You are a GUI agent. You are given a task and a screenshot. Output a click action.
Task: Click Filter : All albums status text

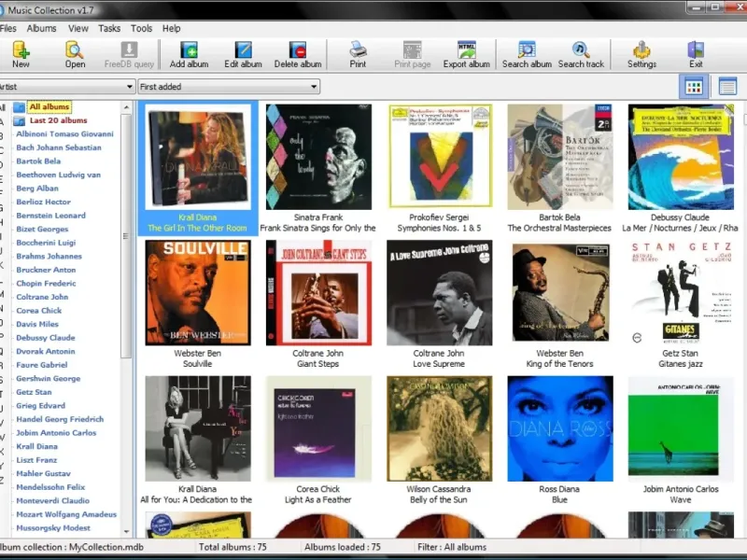pos(452,547)
